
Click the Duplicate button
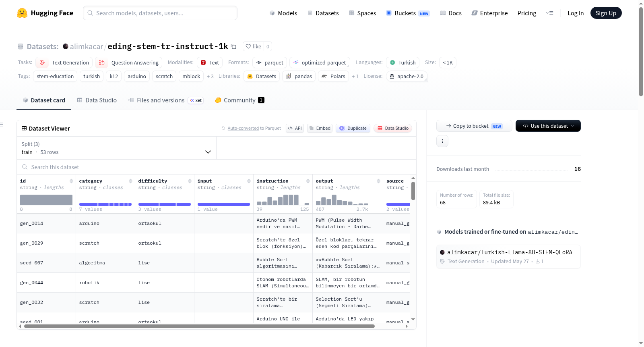(x=353, y=128)
